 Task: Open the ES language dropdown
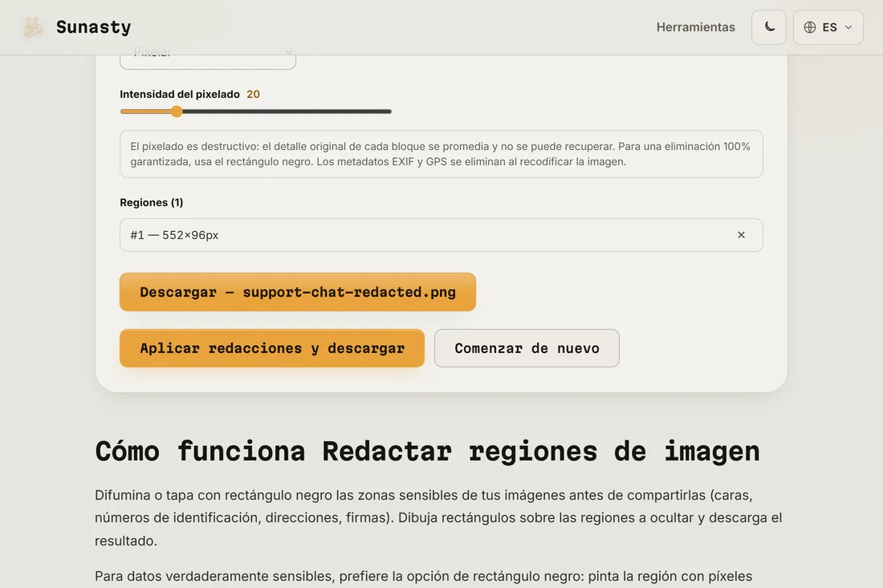click(x=828, y=27)
